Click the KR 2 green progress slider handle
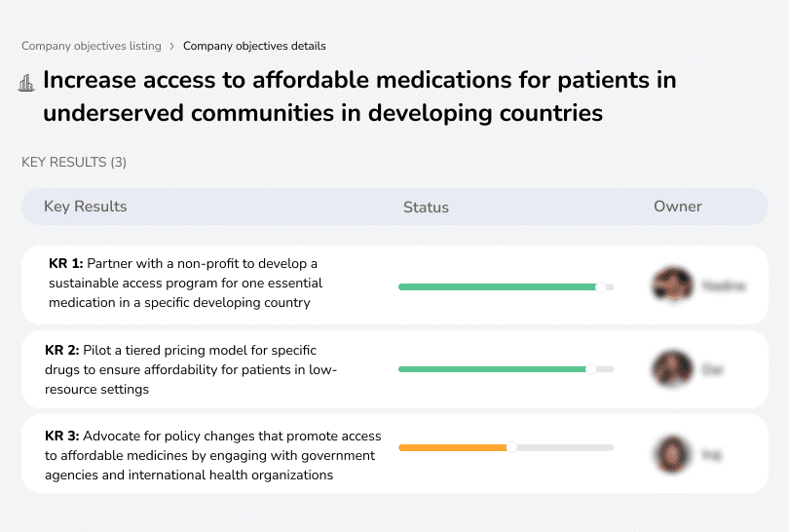Image resolution: width=789 pixels, height=532 pixels. (x=590, y=369)
